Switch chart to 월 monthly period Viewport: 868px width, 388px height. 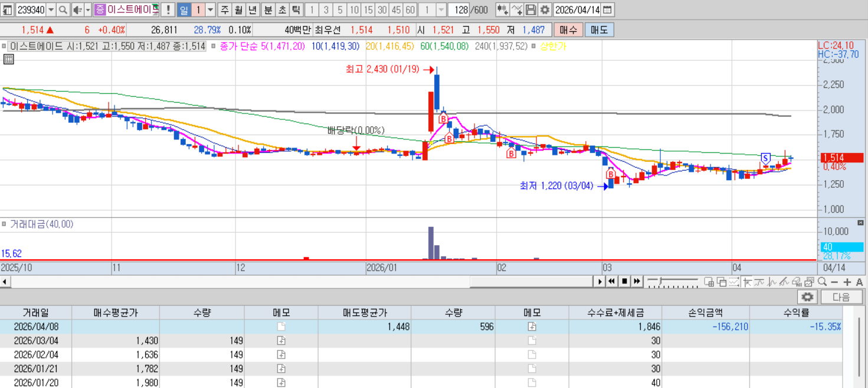pos(238,9)
